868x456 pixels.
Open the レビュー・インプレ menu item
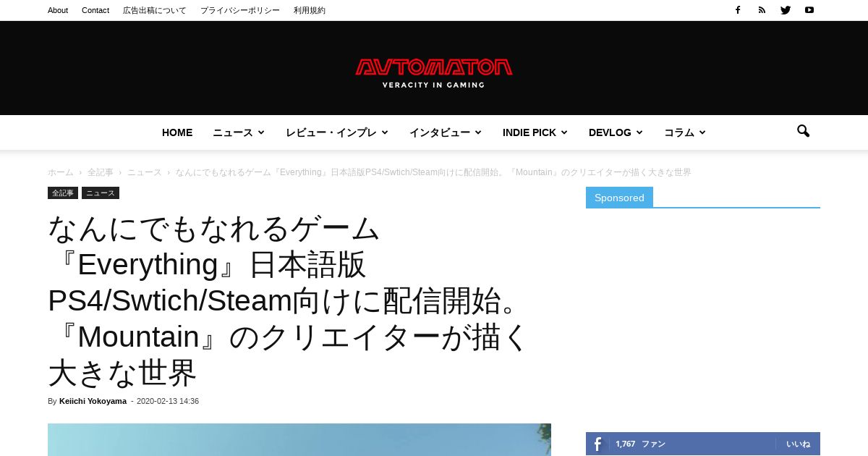tap(331, 132)
